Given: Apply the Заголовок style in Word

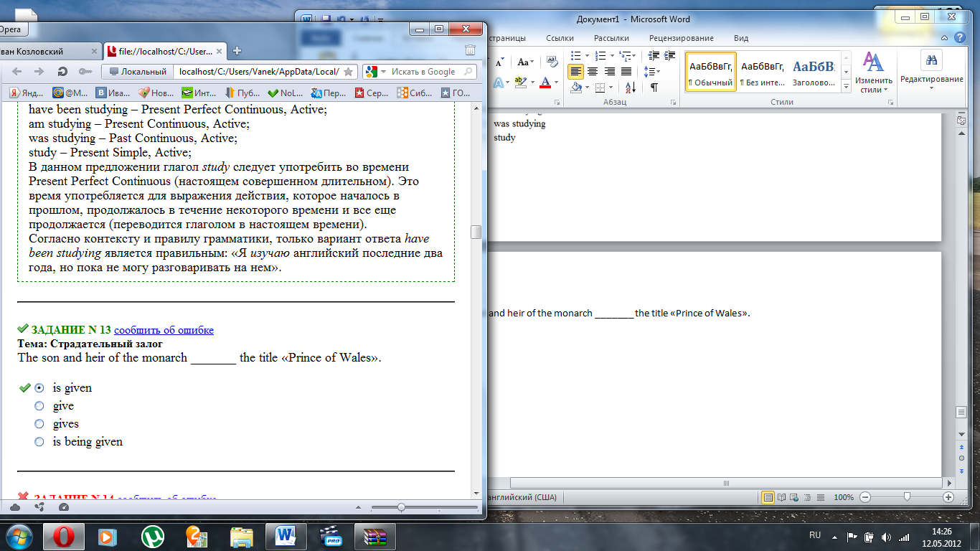Looking at the screenshot, I should pos(814,72).
